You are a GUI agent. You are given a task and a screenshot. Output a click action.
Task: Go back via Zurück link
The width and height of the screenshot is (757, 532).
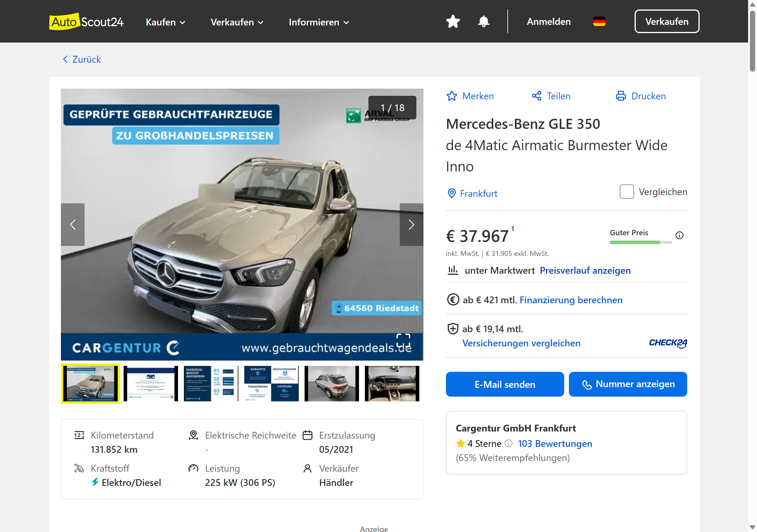pyautogui.click(x=82, y=59)
